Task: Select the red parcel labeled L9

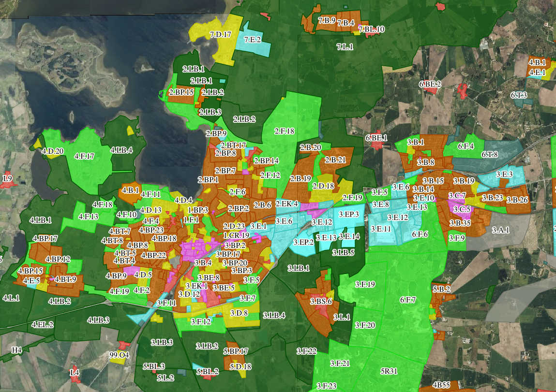Action: click(8, 179)
